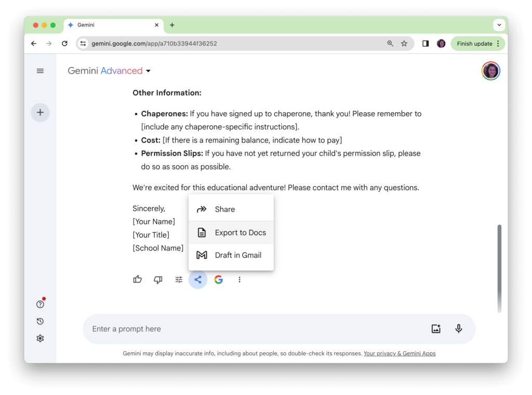Start a new chat with the plus button
532x395 pixels.
(x=40, y=112)
